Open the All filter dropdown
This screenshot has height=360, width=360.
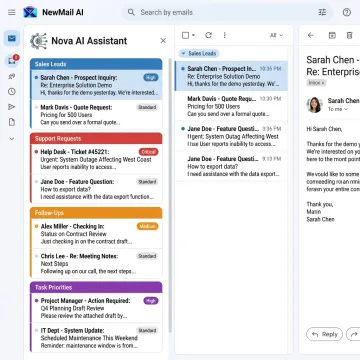coord(276,35)
